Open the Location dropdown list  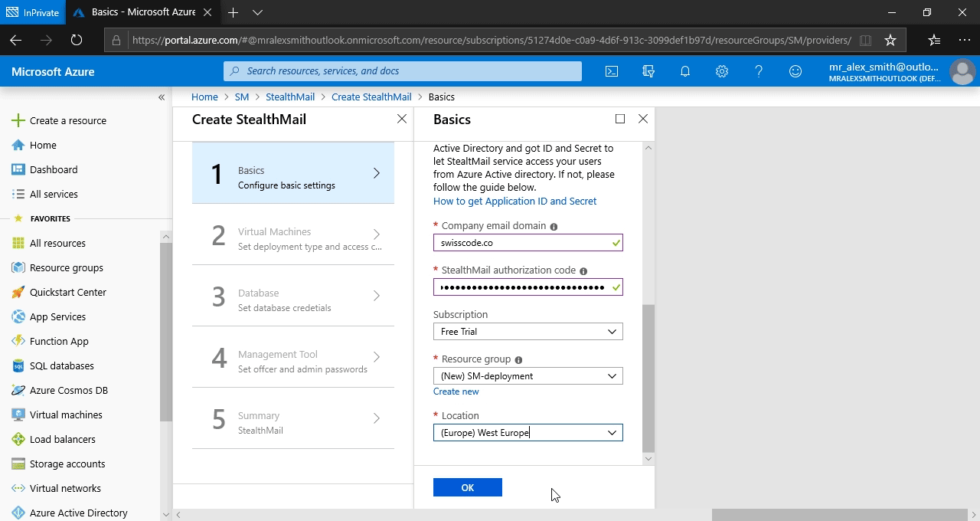(528, 433)
